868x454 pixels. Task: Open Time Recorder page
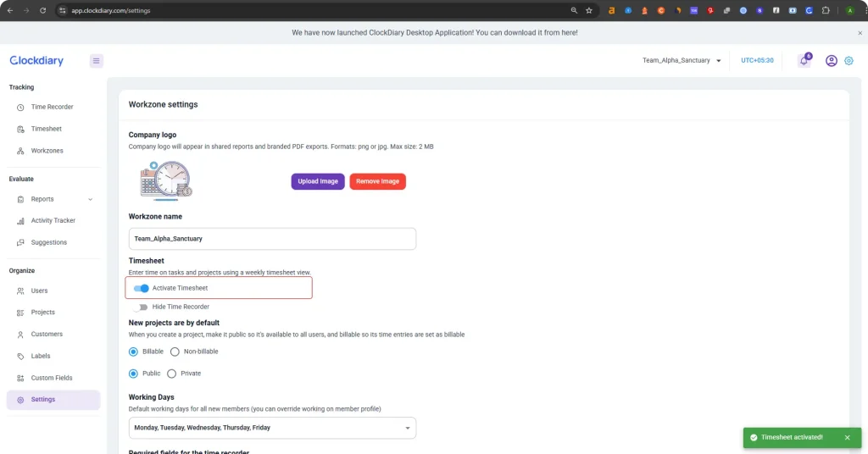click(52, 107)
